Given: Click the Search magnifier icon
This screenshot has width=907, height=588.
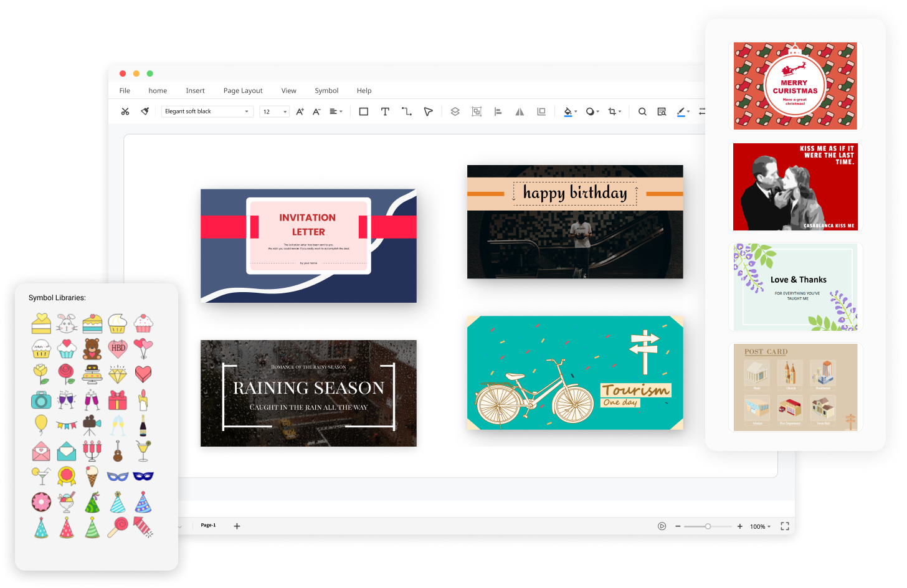Looking at the screenshot, I should [x=642, y=111].
